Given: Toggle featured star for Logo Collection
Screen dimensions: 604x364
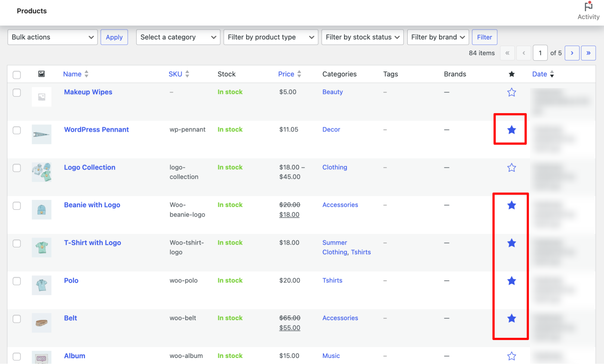Looking at the screenshot, I should click(x=511, y=168).
